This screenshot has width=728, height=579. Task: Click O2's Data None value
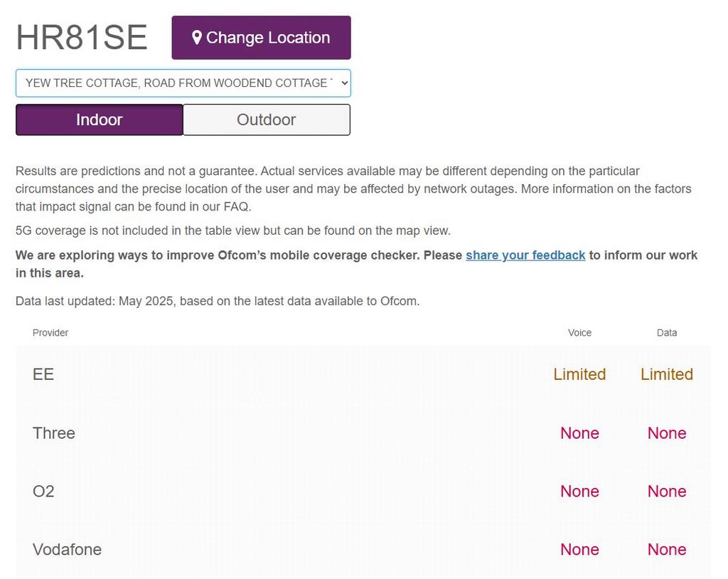(667, 492)
